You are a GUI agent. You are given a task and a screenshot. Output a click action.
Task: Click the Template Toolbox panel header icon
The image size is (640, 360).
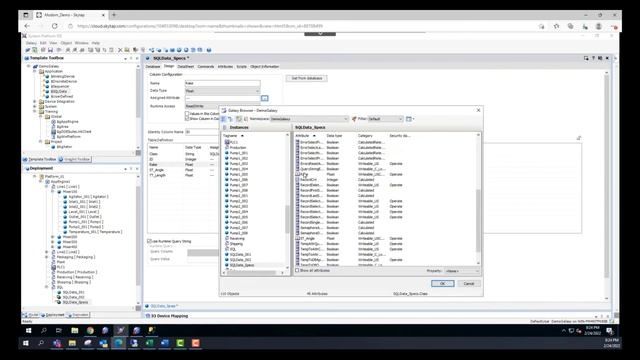(27, 58)
